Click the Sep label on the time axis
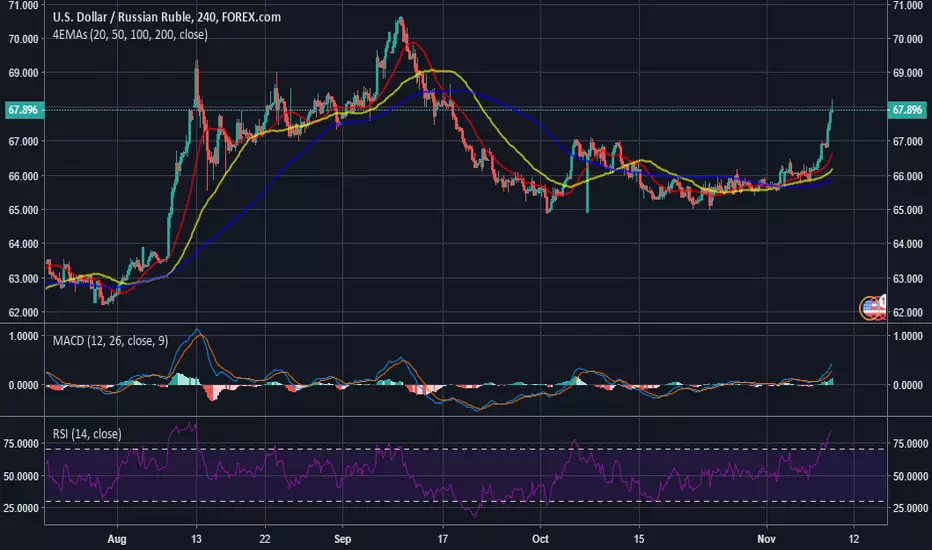The height and width of the screenshot is (550, 932). point(342,539)
